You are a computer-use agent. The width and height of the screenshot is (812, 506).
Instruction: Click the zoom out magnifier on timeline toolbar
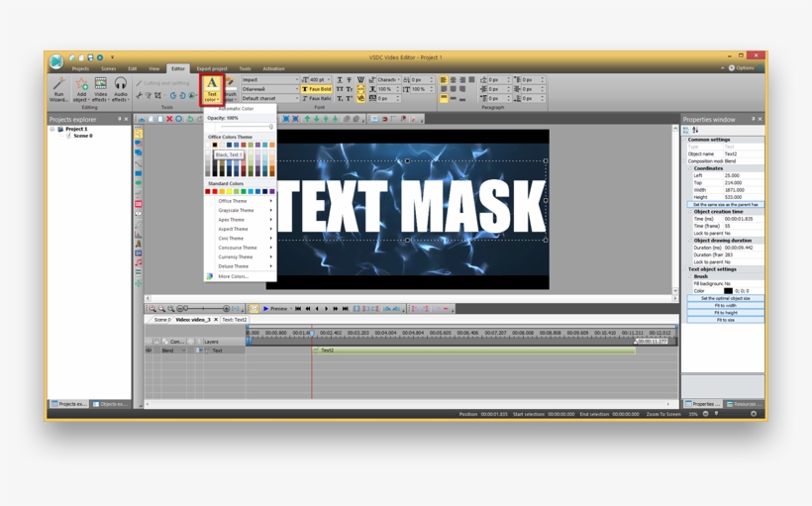(x=161, y=309)
